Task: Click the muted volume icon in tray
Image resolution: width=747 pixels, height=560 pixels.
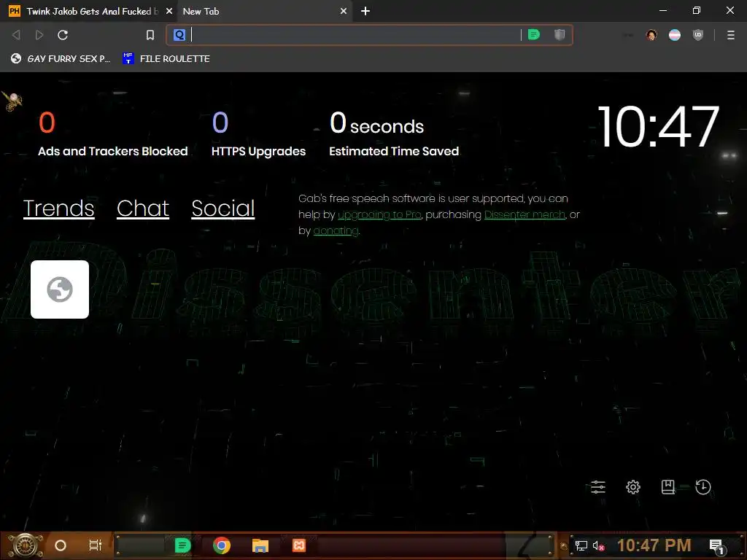Action: point(598,545)
